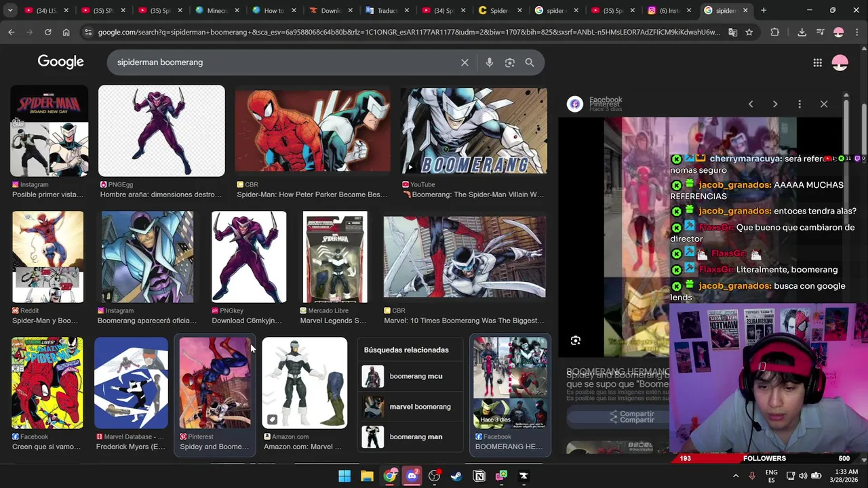Open the browser downloads icon

[802, 32]
